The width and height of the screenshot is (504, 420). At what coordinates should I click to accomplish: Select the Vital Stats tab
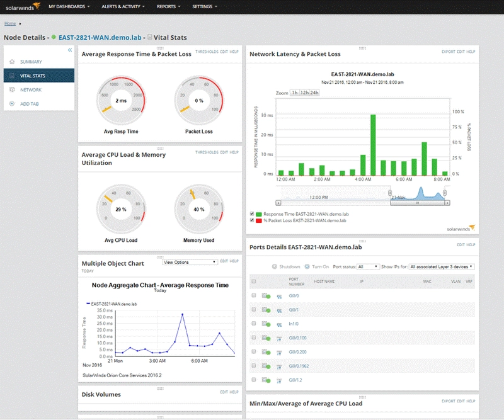pos(39,76)
